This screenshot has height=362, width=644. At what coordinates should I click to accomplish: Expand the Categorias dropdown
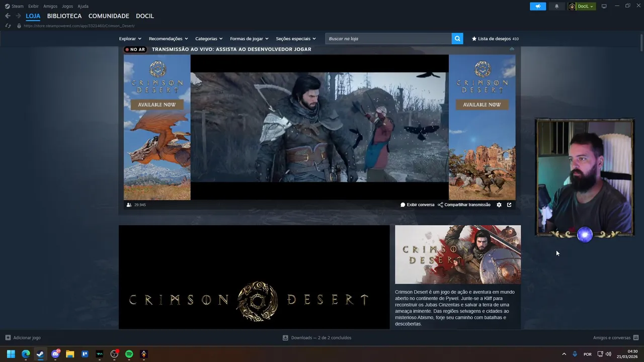pyautogui.click(x=209, y=39)
